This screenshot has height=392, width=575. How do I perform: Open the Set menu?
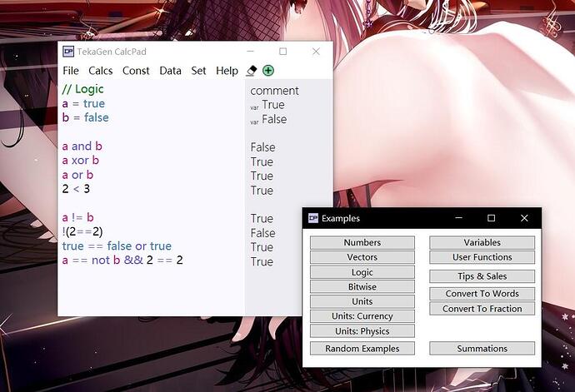click(198, 71)
